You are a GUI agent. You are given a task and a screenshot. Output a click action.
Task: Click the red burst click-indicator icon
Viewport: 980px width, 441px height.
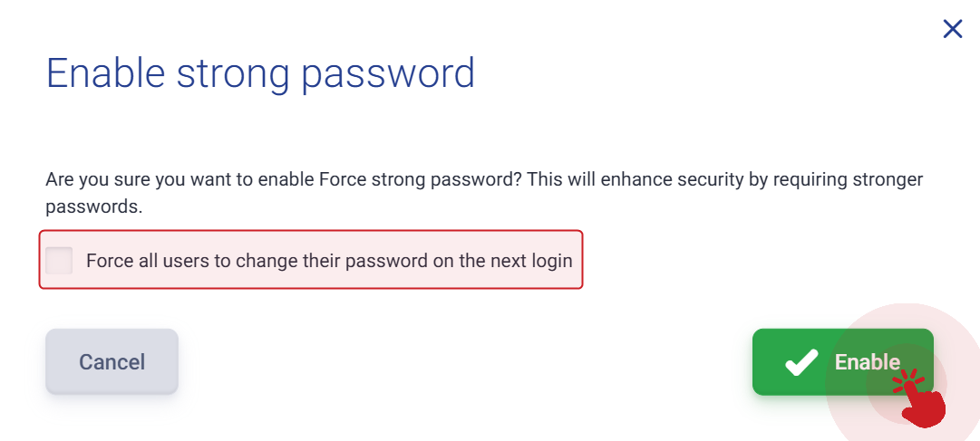point(908,380)
